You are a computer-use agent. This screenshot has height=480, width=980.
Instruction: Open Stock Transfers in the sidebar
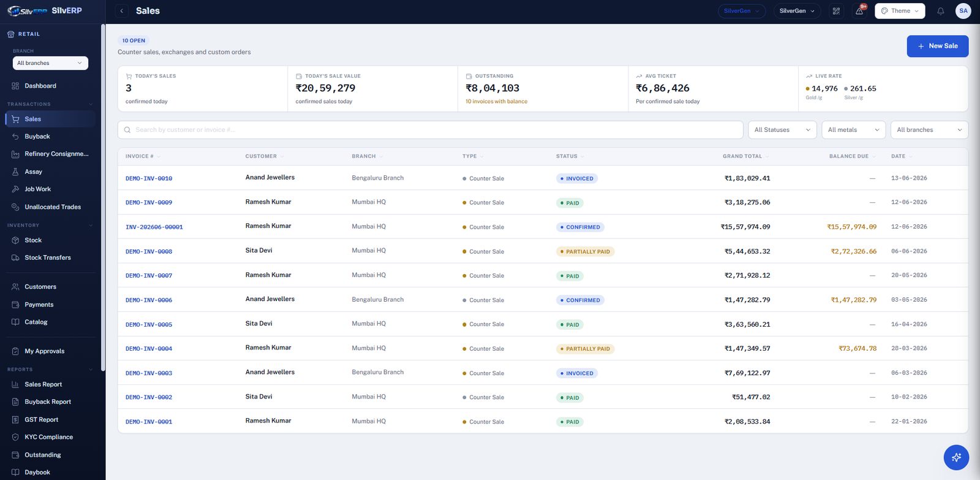tap(50, 257)
